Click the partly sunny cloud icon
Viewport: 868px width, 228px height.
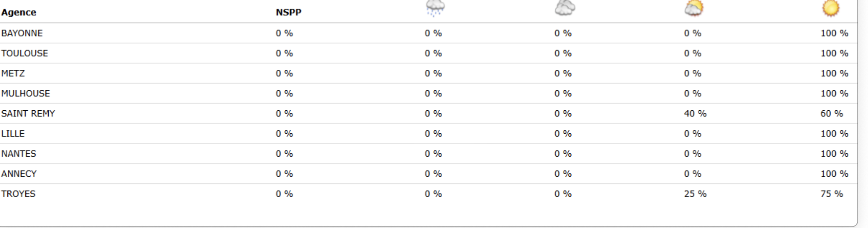coord(694,8)
